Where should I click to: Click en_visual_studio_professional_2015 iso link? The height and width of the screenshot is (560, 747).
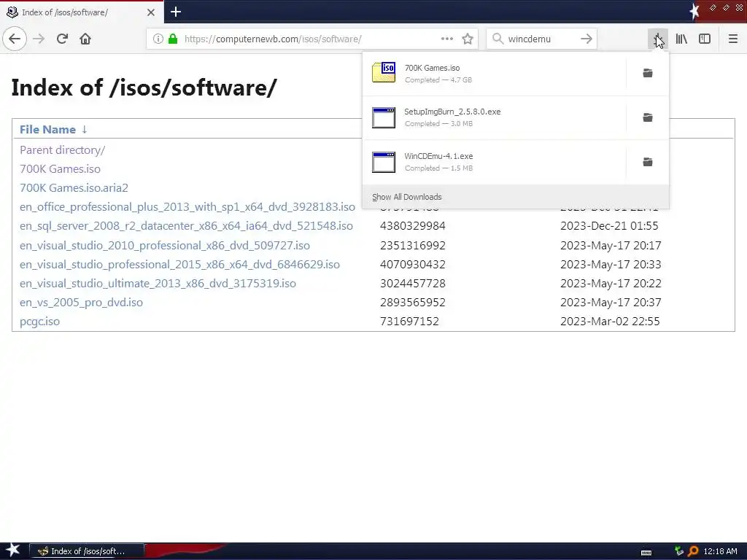point(179,264)
